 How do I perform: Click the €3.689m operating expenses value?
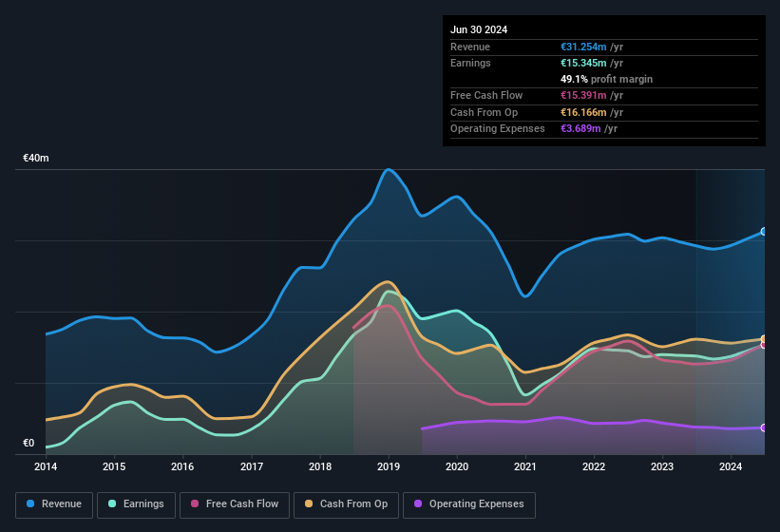[x=580, y=128]
